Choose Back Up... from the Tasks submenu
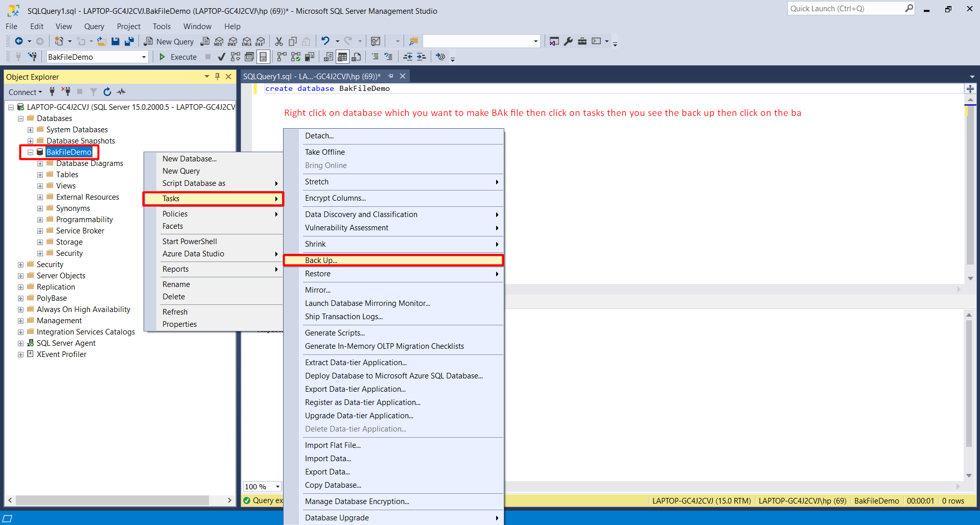 pyautogui.click(x=393, y=260)
